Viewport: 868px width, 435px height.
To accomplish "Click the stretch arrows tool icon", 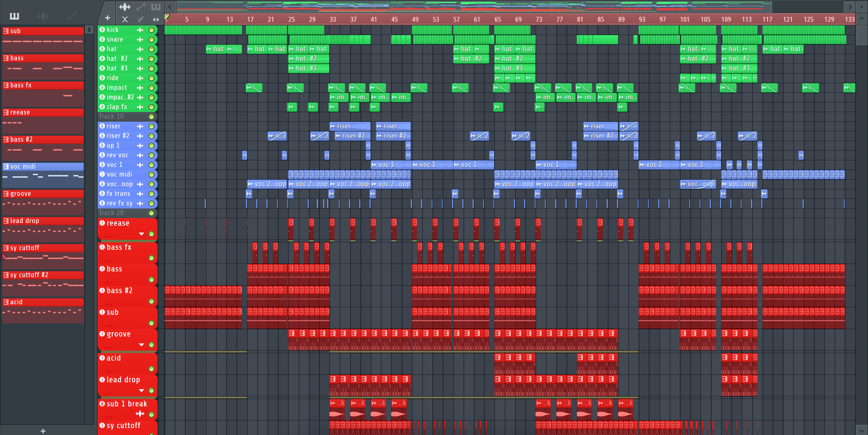I will 156,19.
